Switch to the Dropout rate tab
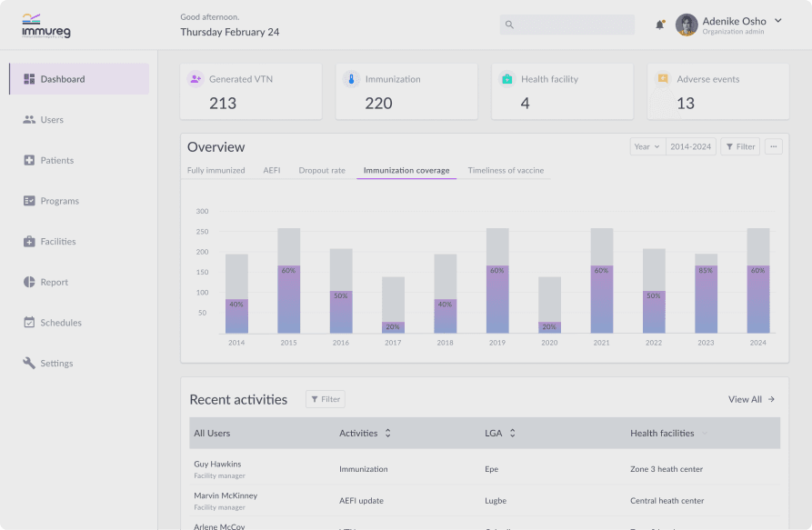 tap(322, 170)
